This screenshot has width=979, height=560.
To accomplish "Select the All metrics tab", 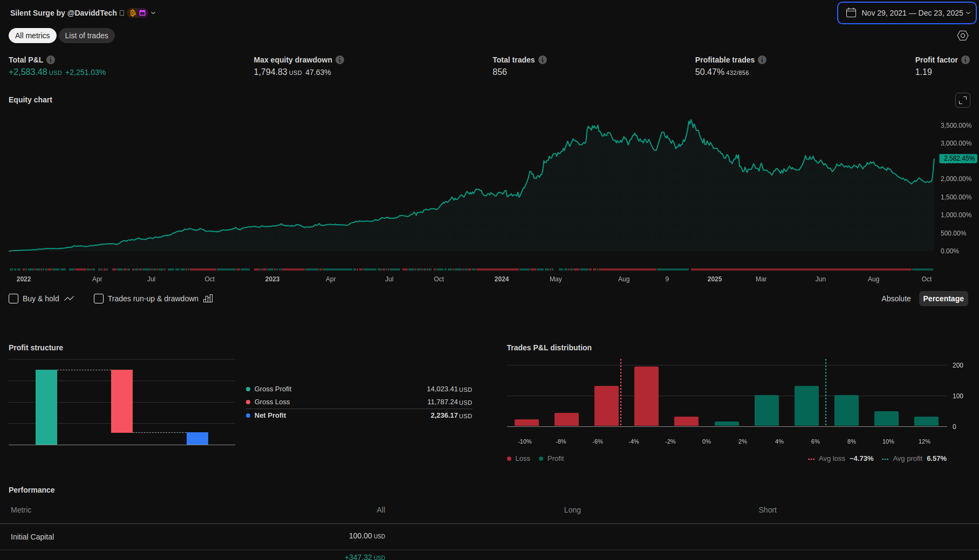I will 32,36.
